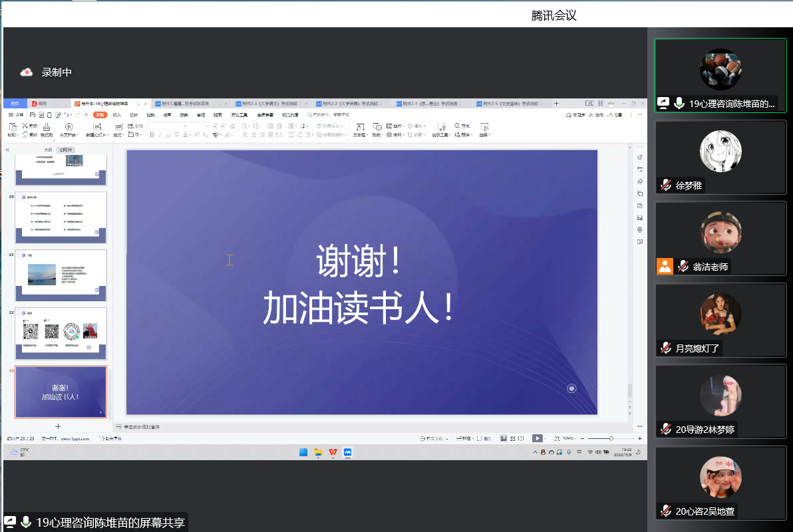Collapse the slide thumbnail panel chevron
The height and width of the screenshot is (532, 793).
pos(7,150)
